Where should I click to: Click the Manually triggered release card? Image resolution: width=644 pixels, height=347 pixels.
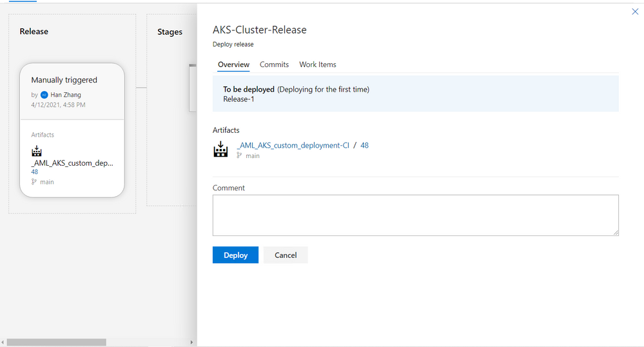point(72,130)
